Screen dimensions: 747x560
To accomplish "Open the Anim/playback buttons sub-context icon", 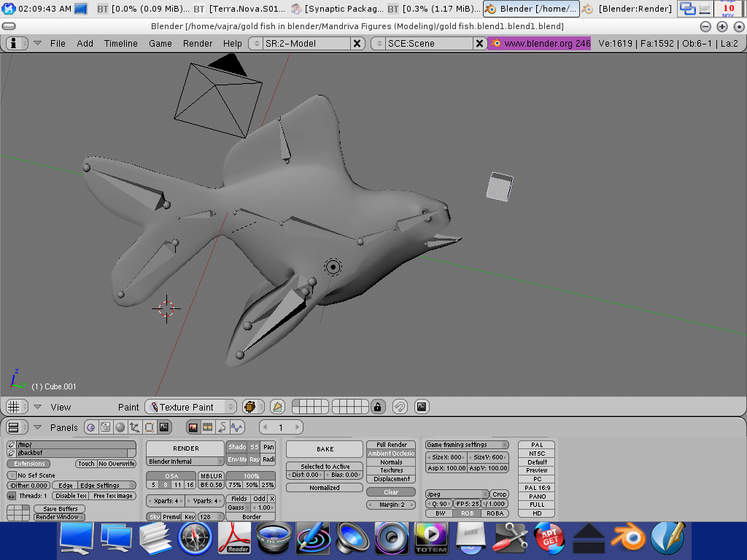I will [x=207, y=427].
